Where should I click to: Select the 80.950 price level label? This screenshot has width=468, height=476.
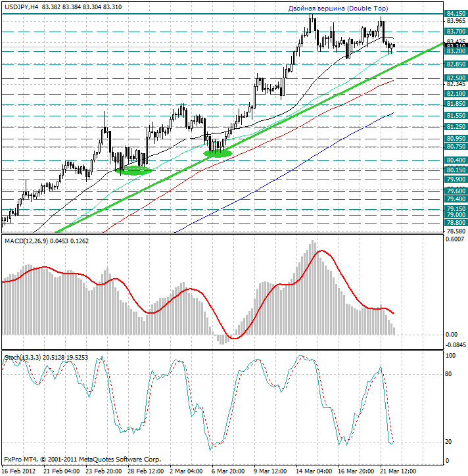point(456,139)
